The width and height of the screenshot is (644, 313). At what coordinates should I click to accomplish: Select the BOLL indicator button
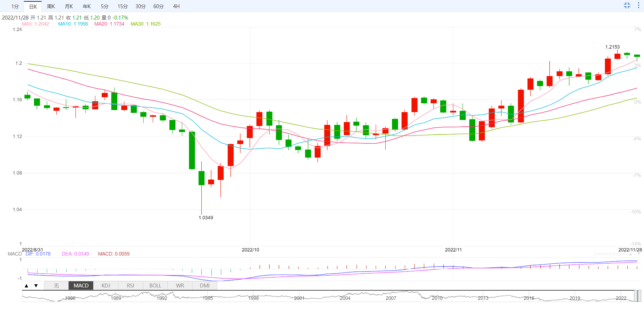[155, 286]
